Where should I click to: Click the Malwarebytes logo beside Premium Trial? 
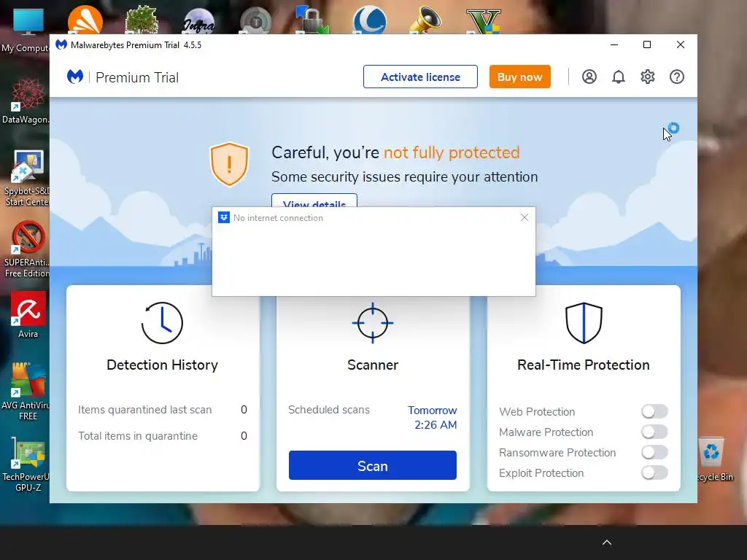[x=75, y=77]
